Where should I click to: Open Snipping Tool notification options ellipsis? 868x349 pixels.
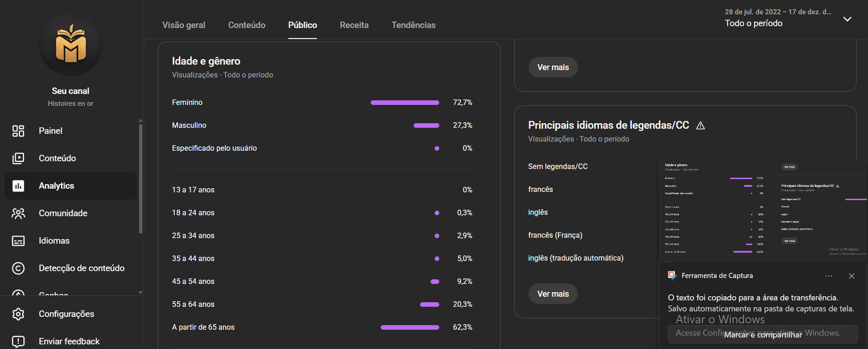point(828,276)
